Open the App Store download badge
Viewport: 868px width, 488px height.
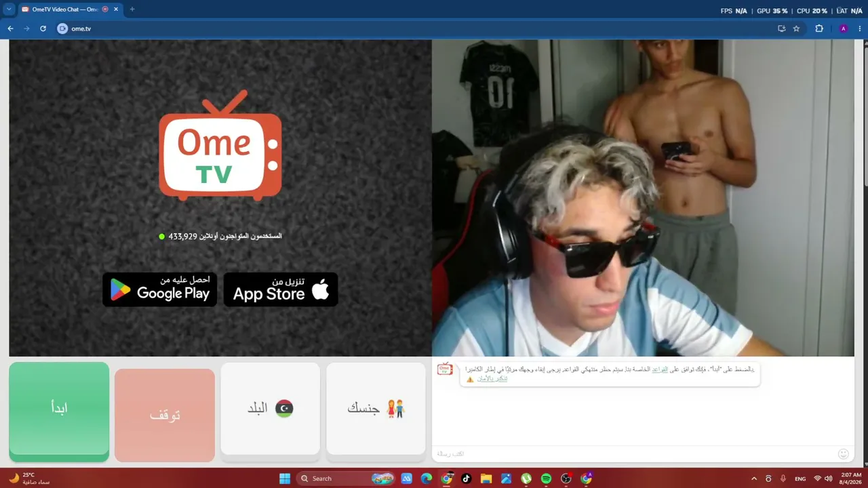(x=281, y=289)
